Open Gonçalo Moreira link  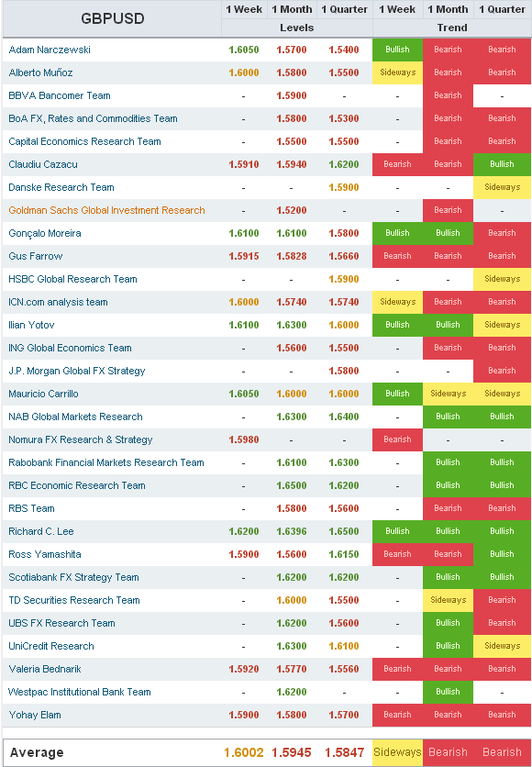45,234
